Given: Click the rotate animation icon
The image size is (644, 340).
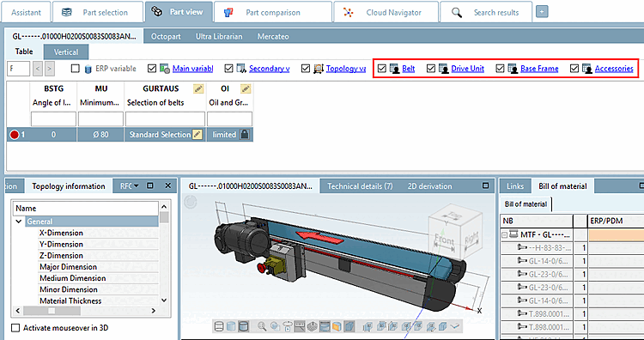Looking at the screenshot, I should 288,326.
